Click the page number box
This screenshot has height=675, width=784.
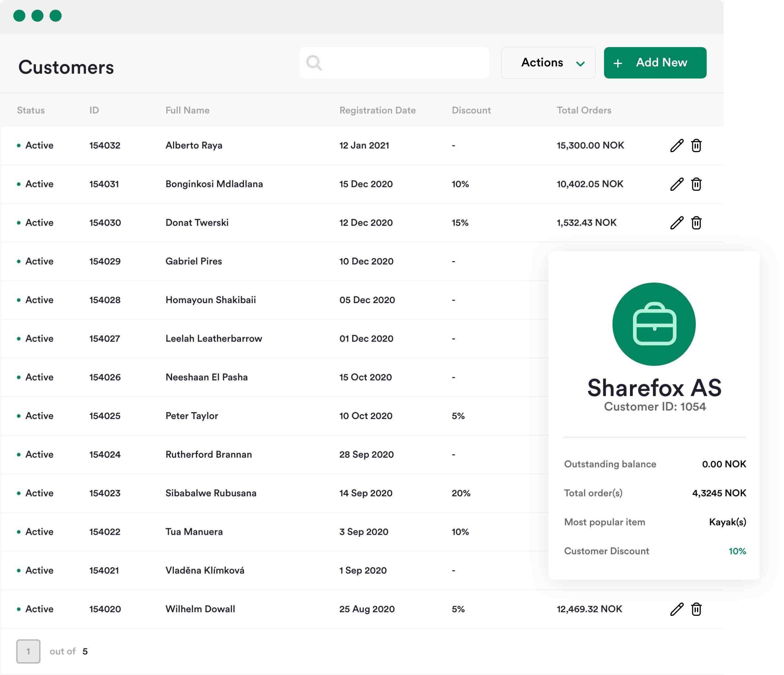point(28,651)
